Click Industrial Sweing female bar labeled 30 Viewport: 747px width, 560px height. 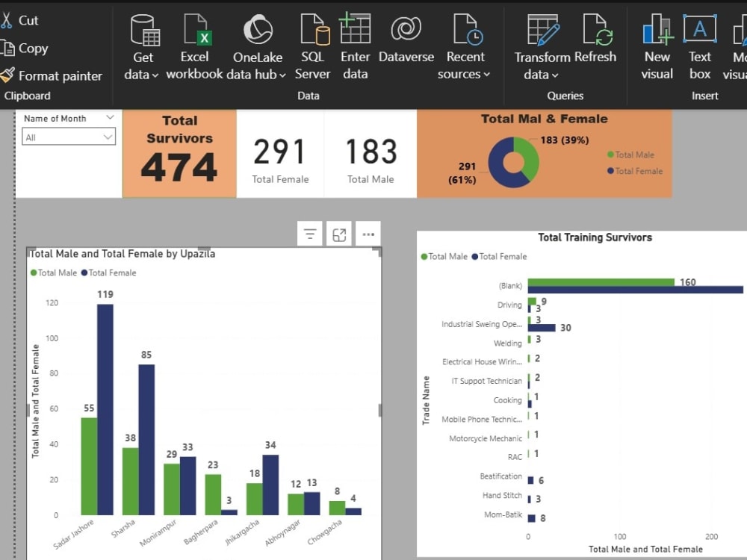542,328
